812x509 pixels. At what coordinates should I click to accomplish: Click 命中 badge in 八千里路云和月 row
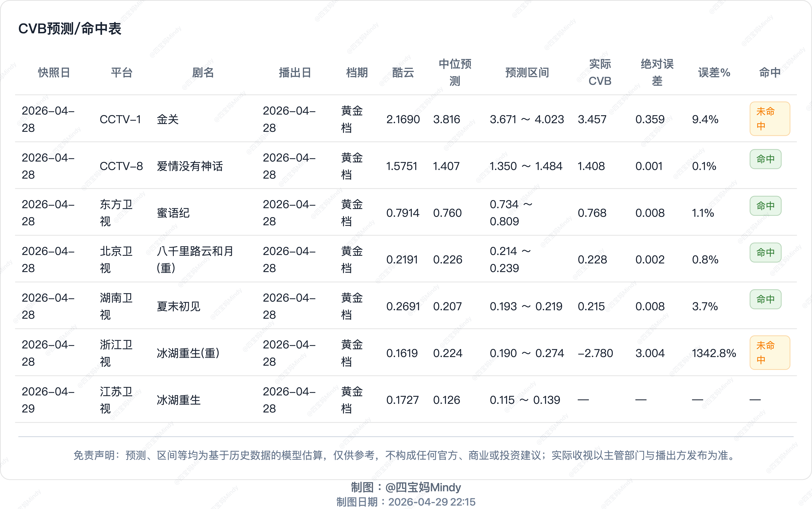click(x=765, y=253)
